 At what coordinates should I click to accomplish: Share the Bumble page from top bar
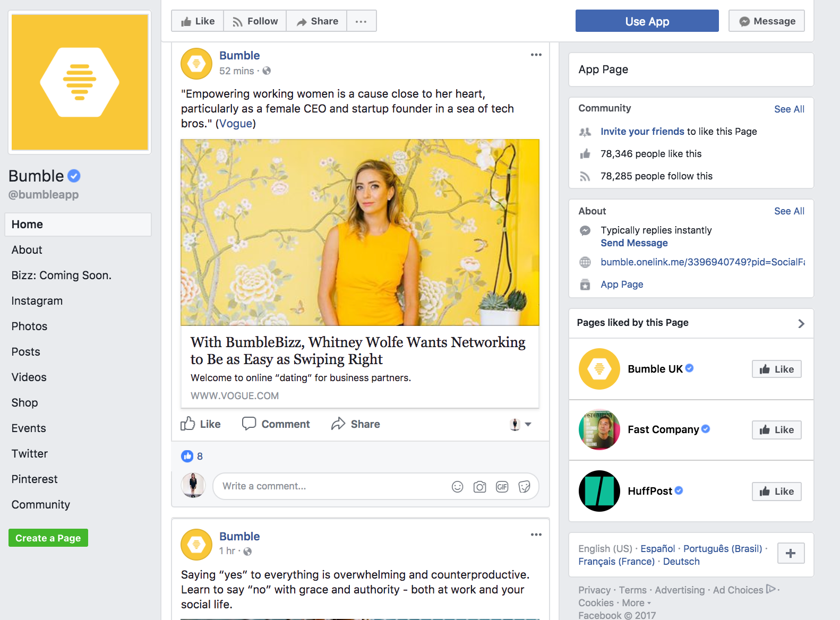(317, 21)
